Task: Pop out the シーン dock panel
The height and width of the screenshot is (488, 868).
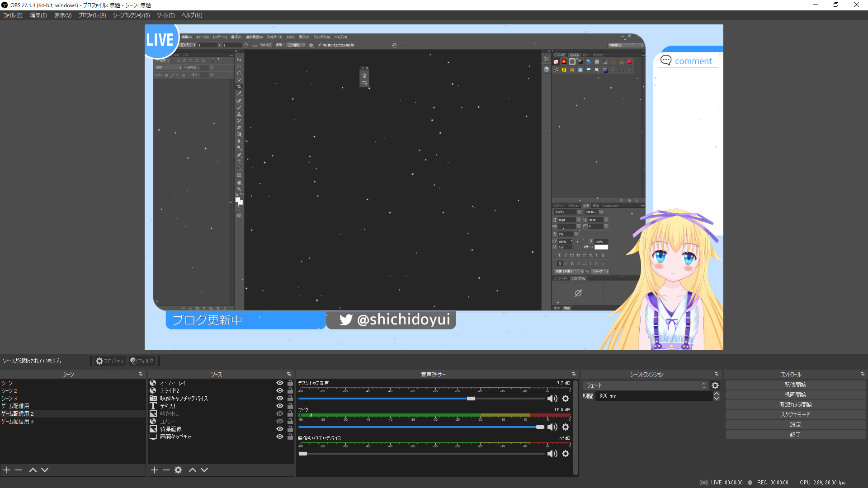Action: pos(140,374)
